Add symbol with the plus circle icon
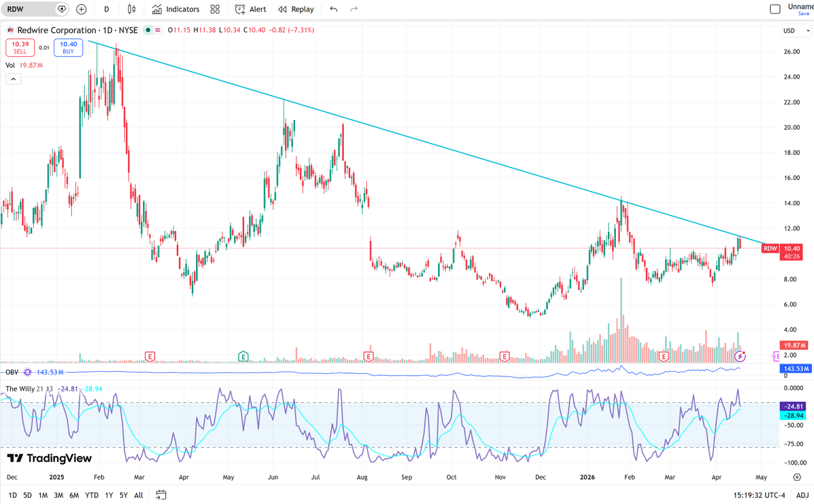 point(81,9)
